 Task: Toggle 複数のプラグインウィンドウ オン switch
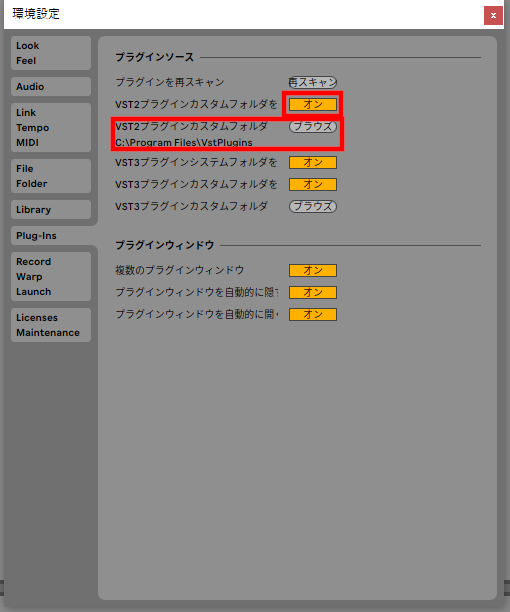(x=313, y=270)
